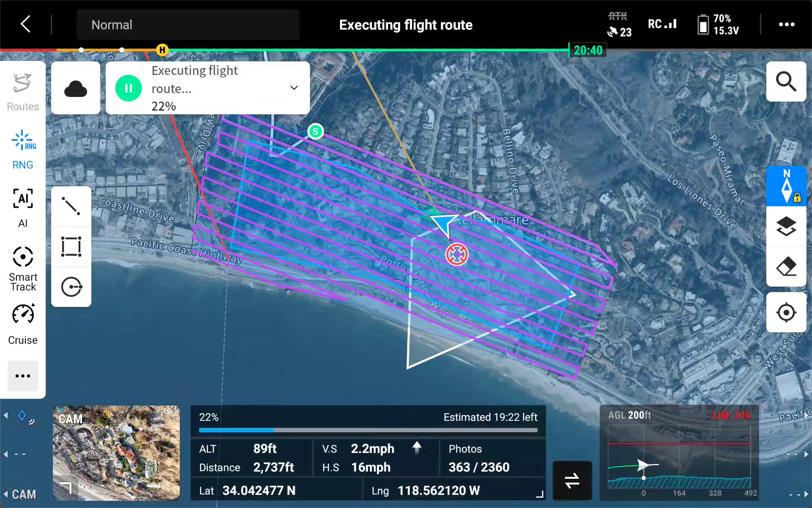This screenshot has width=812, height=508.
Task: Open the cloud service icon
Action: coord(76,88)
